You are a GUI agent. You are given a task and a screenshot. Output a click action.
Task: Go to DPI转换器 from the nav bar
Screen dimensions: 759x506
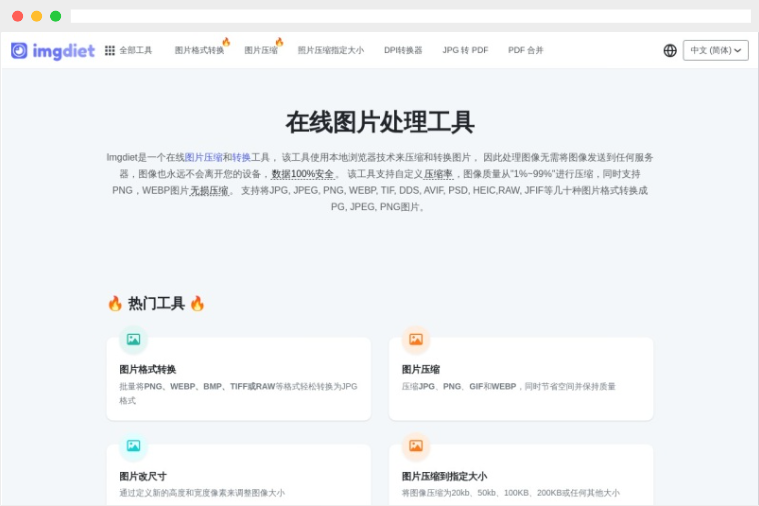pos(403,50)
